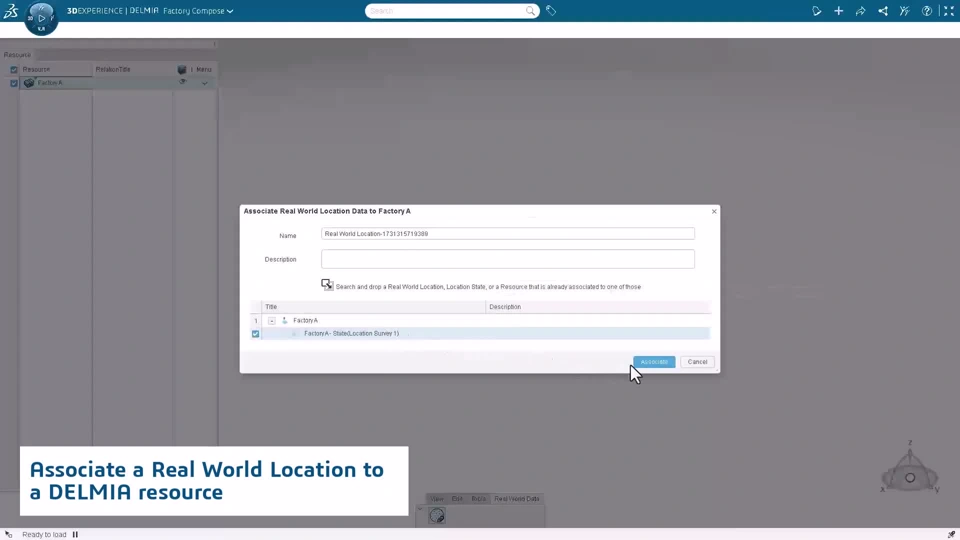Select Factory A row in Resource panel
This screenshot has width=960, height=540.
[x=117, y=83]
